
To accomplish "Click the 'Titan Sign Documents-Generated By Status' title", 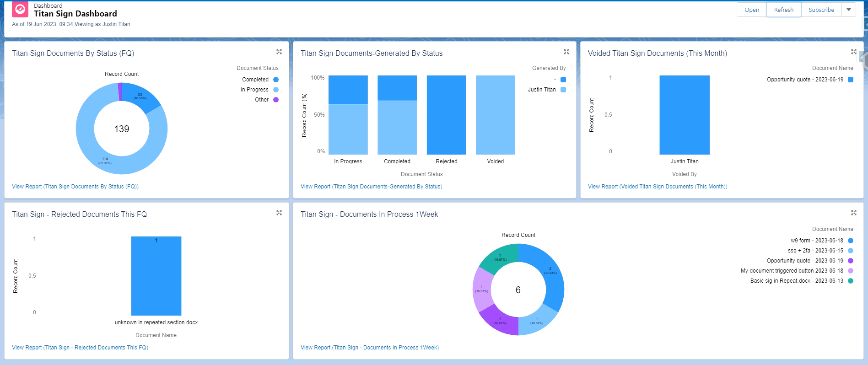I will 372,53.
